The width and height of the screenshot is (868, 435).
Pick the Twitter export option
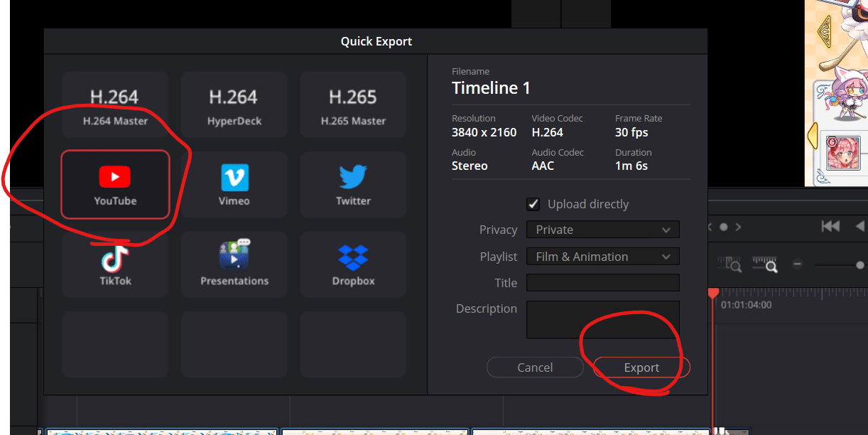[353, 184]
